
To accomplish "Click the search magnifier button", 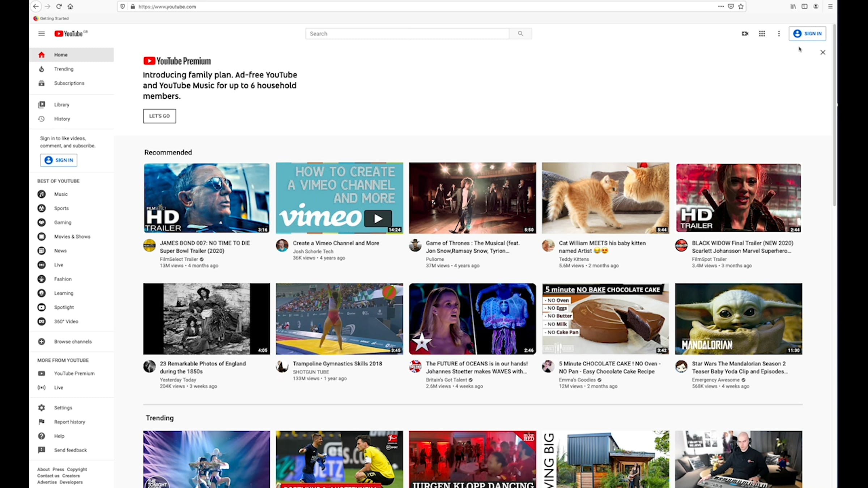I will click(520, 34).
